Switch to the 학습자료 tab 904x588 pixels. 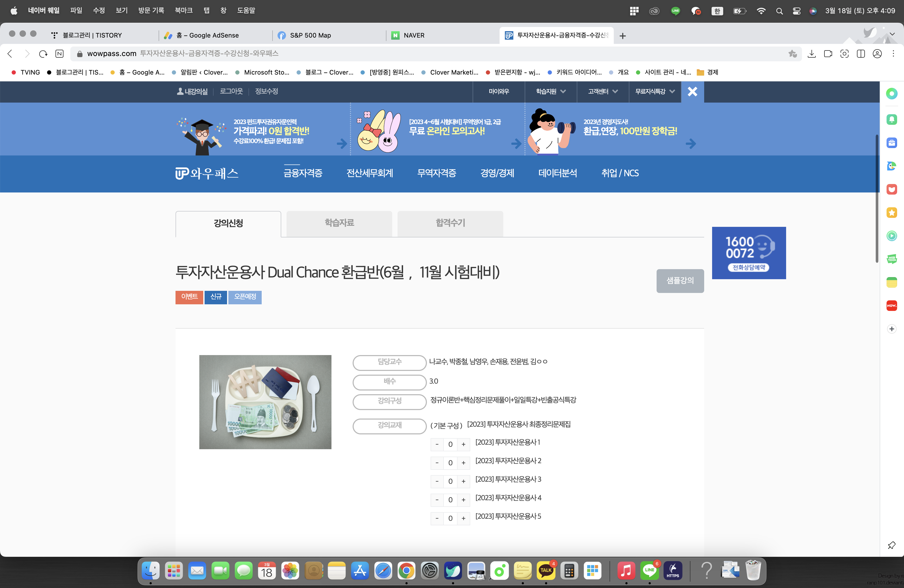point(339,223)
